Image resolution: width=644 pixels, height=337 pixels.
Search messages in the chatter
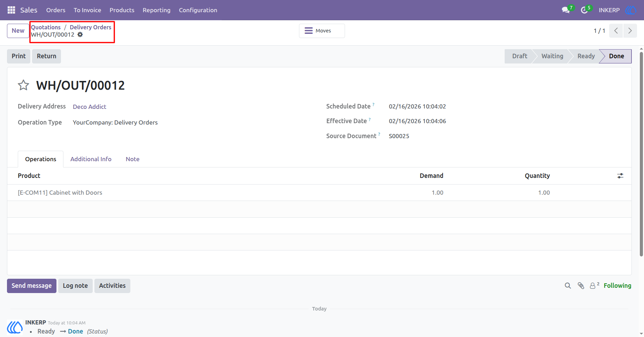568,286
